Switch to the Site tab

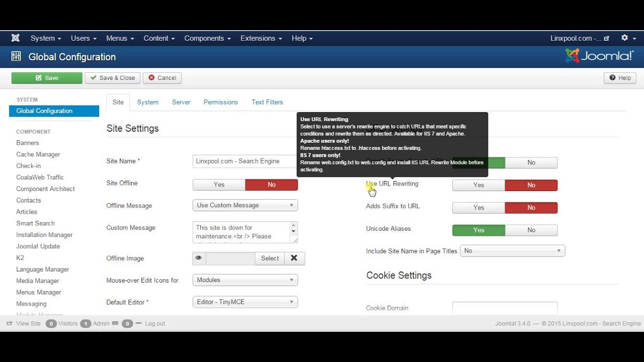click(x=118, y=102)
